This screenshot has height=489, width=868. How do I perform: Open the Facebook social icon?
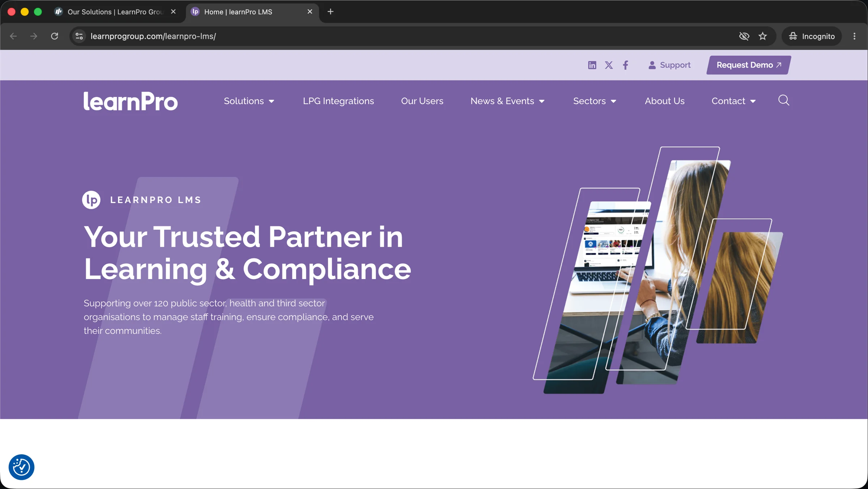pyautogui.click(x=625, y=65)
